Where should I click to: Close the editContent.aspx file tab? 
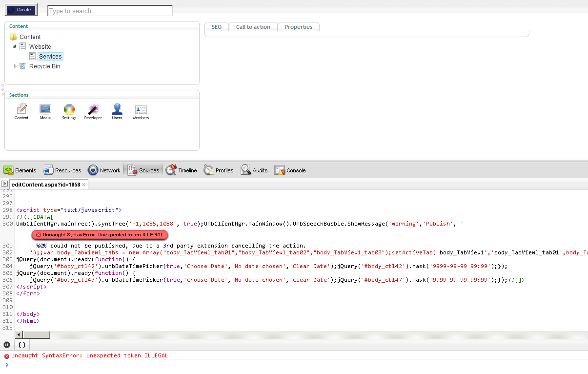click(84, 185)
